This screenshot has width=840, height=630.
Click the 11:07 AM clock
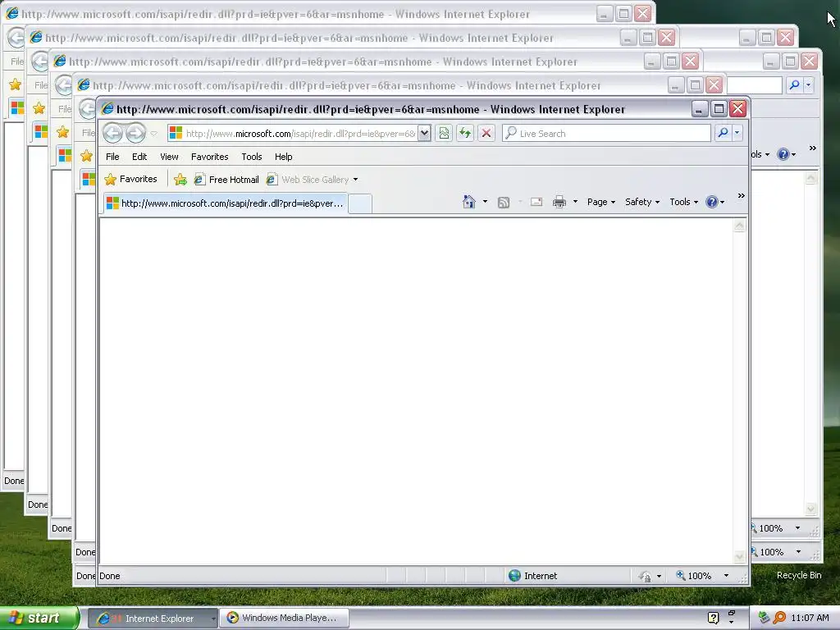click(810, 618)
